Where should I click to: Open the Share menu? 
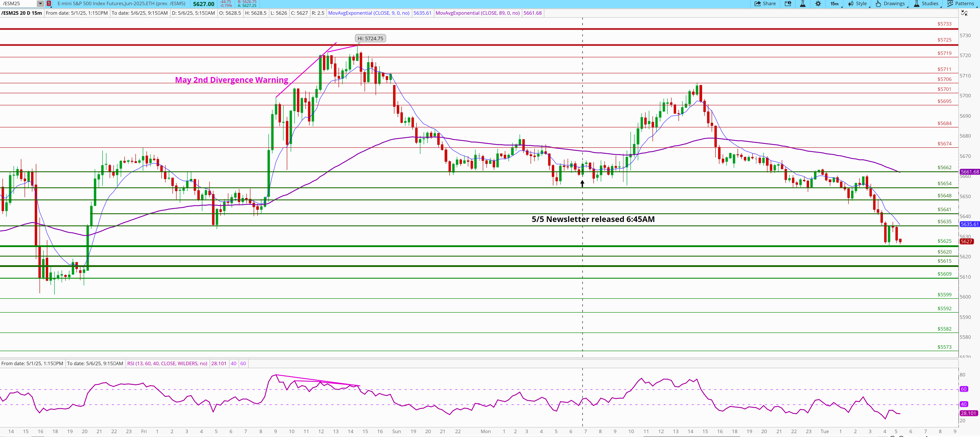point(765,4)
